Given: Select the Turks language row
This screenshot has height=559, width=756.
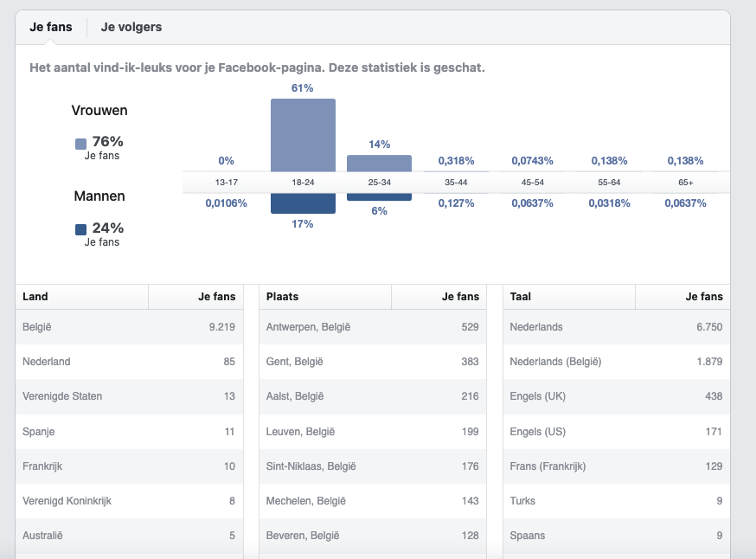Looking at the screenshot, I should point(617,501).
